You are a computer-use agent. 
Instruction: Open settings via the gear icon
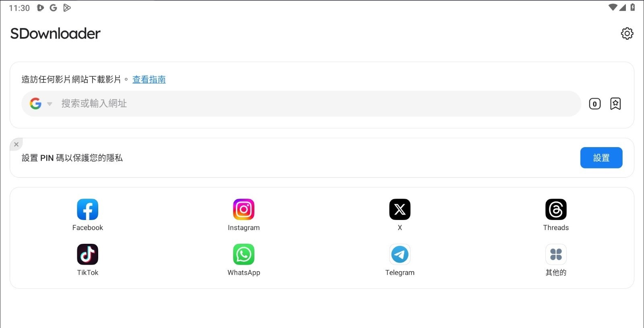[627, 33]
